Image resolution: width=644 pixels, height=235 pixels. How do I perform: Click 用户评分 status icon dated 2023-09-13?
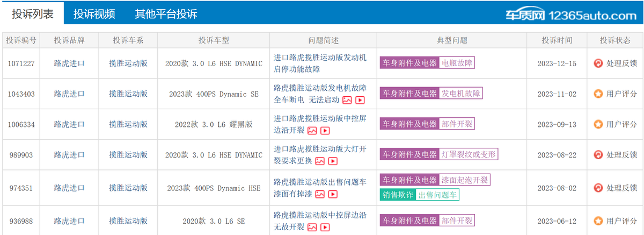(x=598, y=124)
